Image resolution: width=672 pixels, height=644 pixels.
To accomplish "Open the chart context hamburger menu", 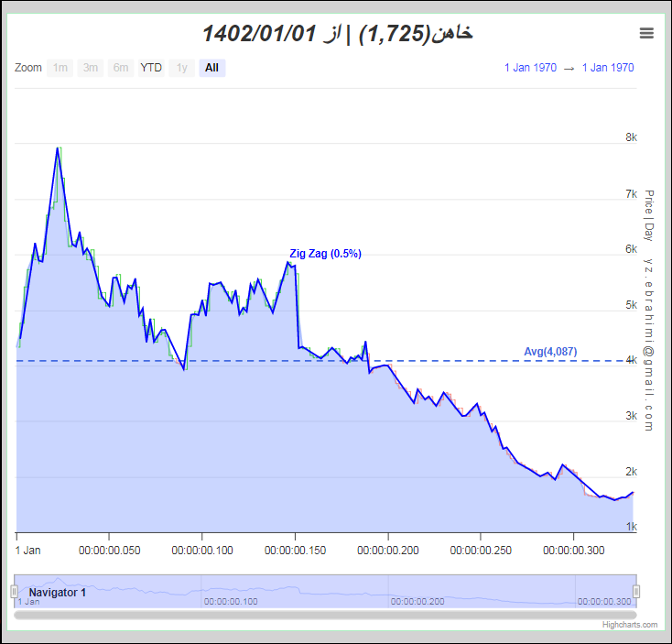I will (646, 33).
